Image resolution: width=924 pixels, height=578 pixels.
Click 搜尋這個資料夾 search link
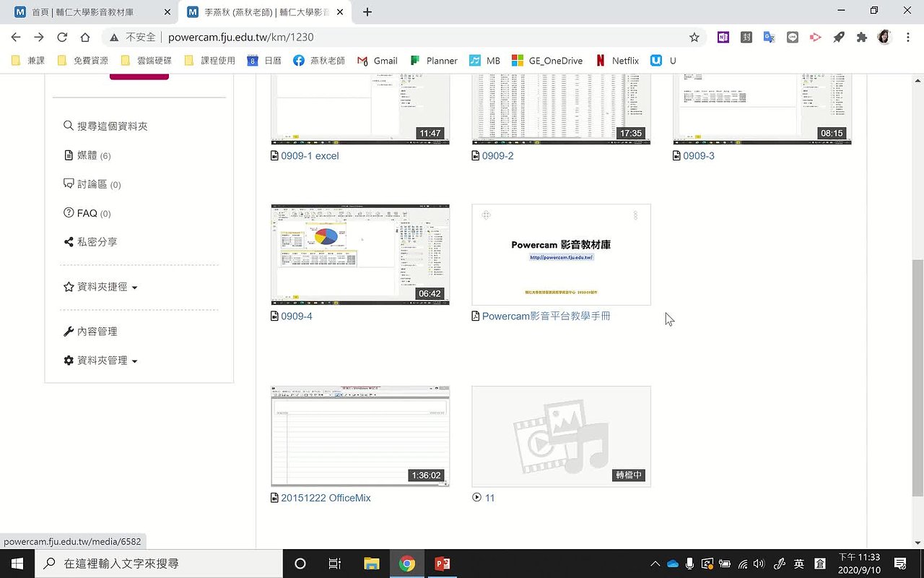[105, 126]
